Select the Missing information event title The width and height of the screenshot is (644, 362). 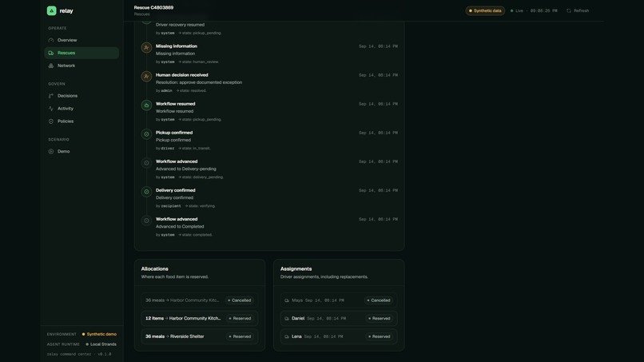[x=177, y=46]
